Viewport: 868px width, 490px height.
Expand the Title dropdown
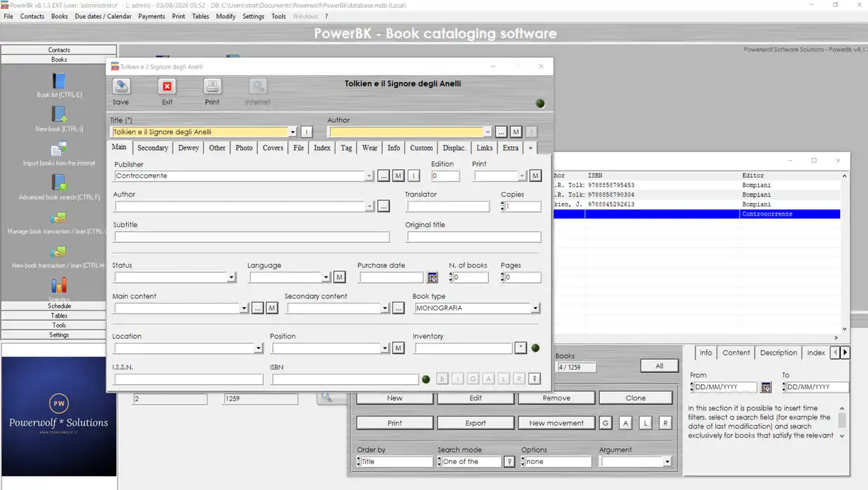tap(293, 132)
